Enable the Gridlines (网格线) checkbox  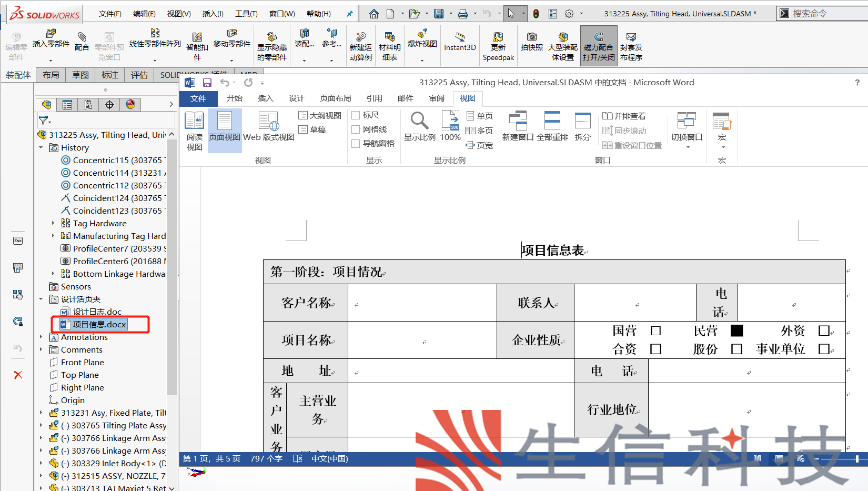pyautogui.click(x=356, y=129)
